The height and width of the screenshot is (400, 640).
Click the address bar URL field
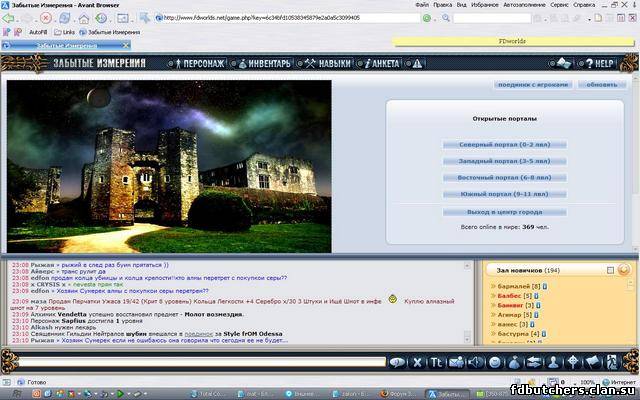click(287, 18)
